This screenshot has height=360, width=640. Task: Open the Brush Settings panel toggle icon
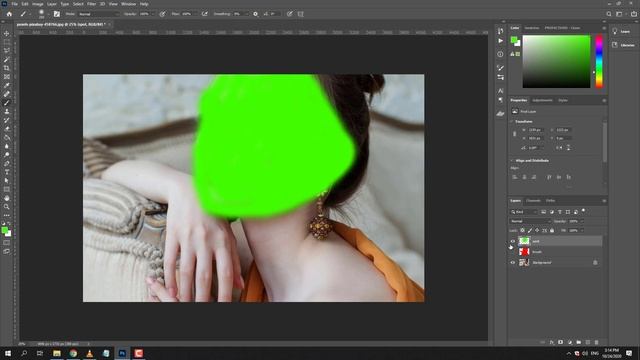pyautogui.click(x=57, y=14)
